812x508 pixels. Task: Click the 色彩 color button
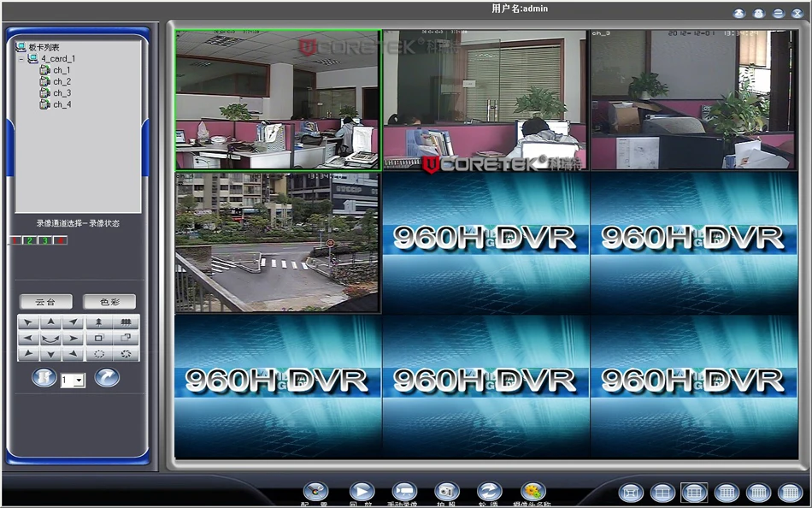[x=109, y=302]
